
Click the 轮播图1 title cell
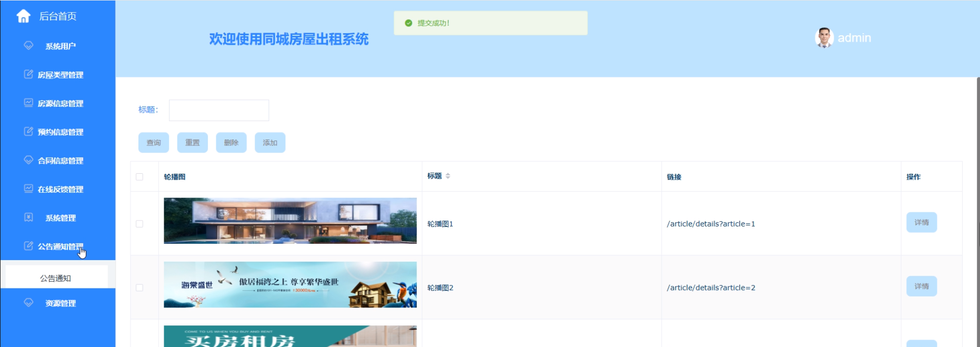click(x=440, y=224)
